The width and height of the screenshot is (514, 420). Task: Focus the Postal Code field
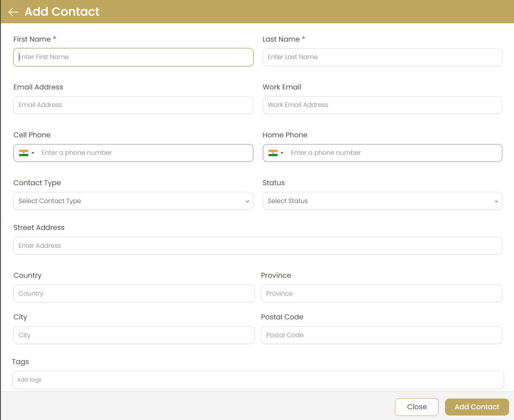click(x=381, y=335)
